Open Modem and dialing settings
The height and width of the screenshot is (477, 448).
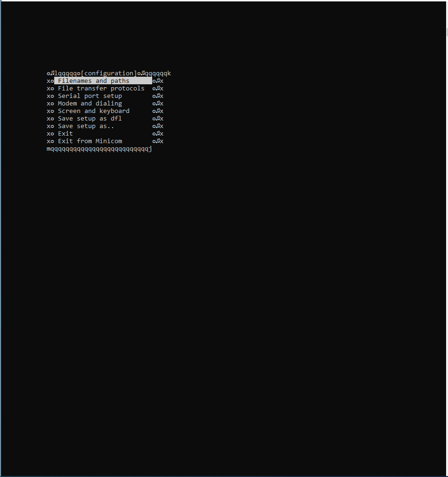coord(90,104)
